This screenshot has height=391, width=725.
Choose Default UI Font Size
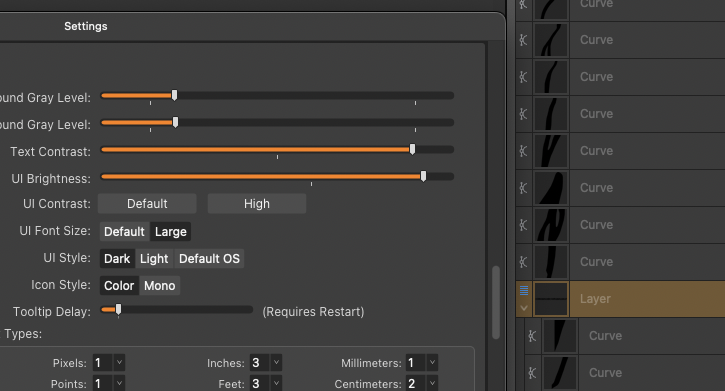tap(124, 232)
